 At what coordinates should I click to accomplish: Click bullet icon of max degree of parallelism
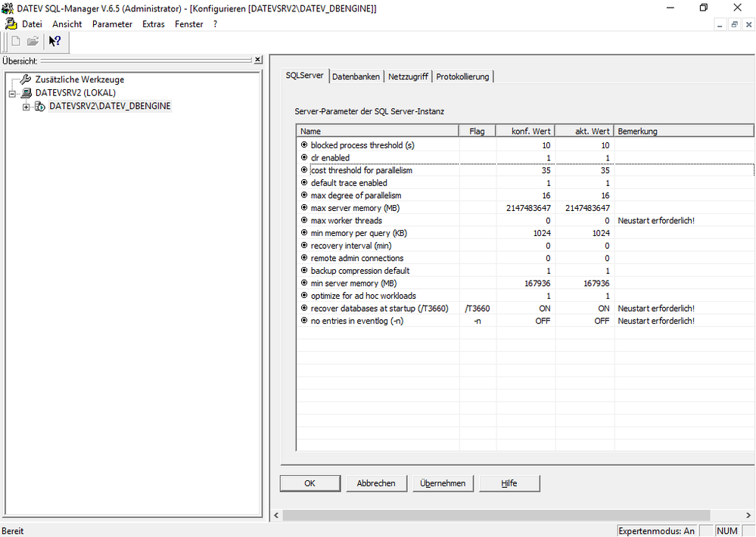coord(304,194)
